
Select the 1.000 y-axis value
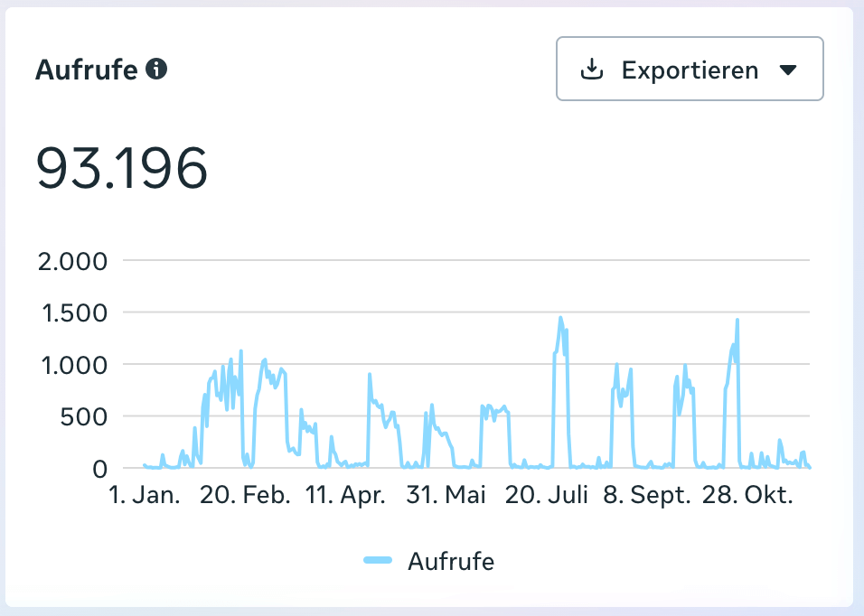(x=74, y=365)
